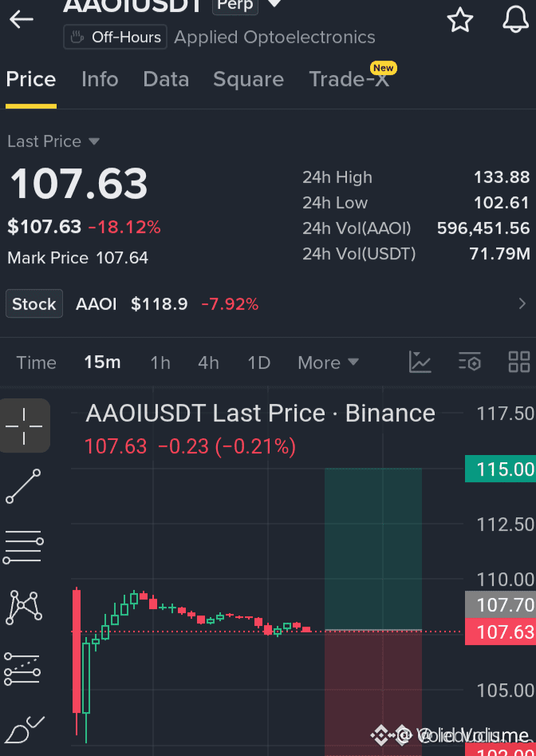This screenshot has width=536, height=756.
Task: Select the 15m interval
Action: coord(102,362)
